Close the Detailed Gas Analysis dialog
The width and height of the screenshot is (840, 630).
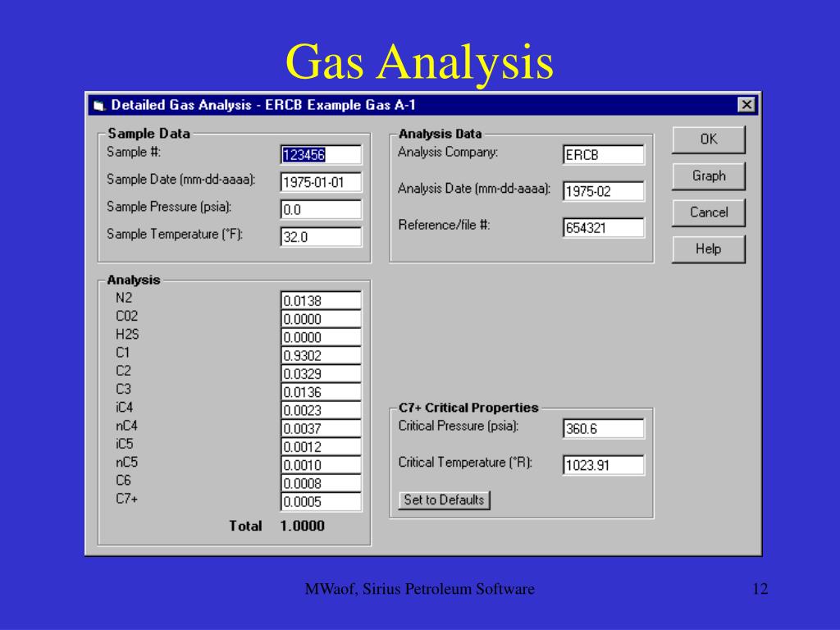746,104
